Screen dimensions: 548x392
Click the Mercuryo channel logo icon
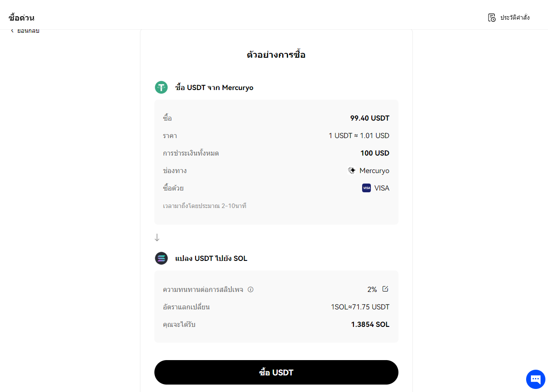click(x=352, y=170)
